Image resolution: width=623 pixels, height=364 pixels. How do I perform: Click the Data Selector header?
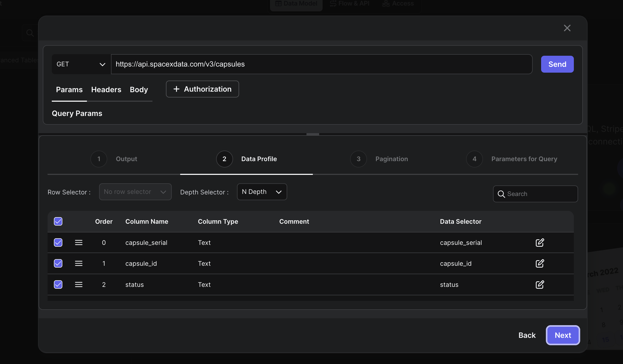click(461, 221)
